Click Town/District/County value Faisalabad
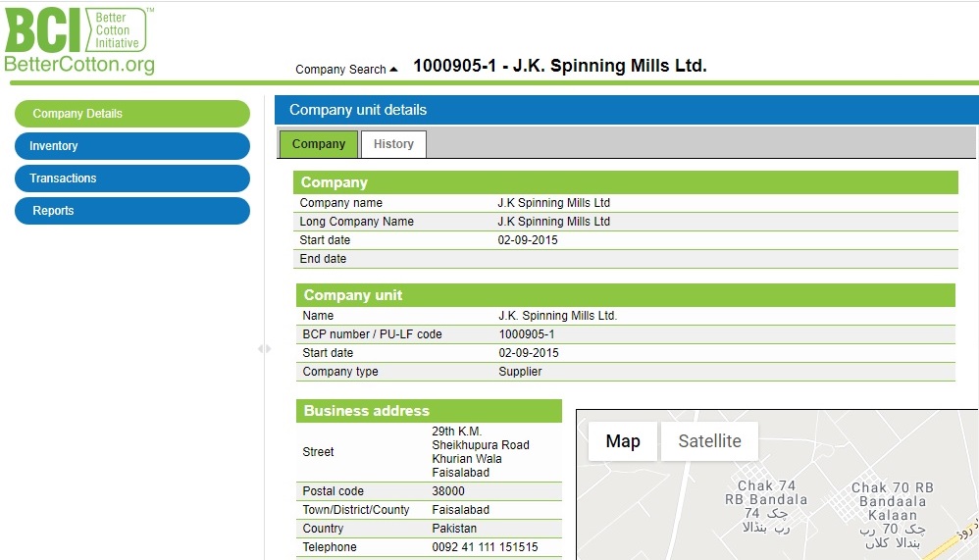 pos(461,510)
